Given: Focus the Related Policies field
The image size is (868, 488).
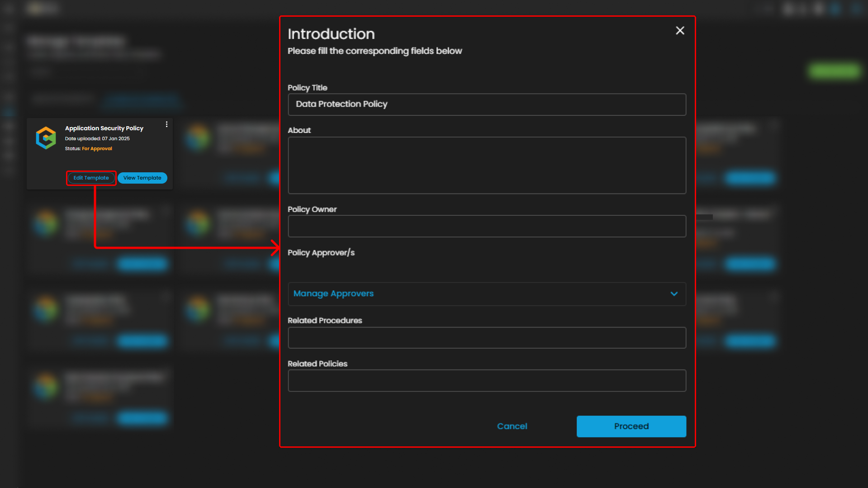Looking at the screenshot, I should [x=487, y=380].
